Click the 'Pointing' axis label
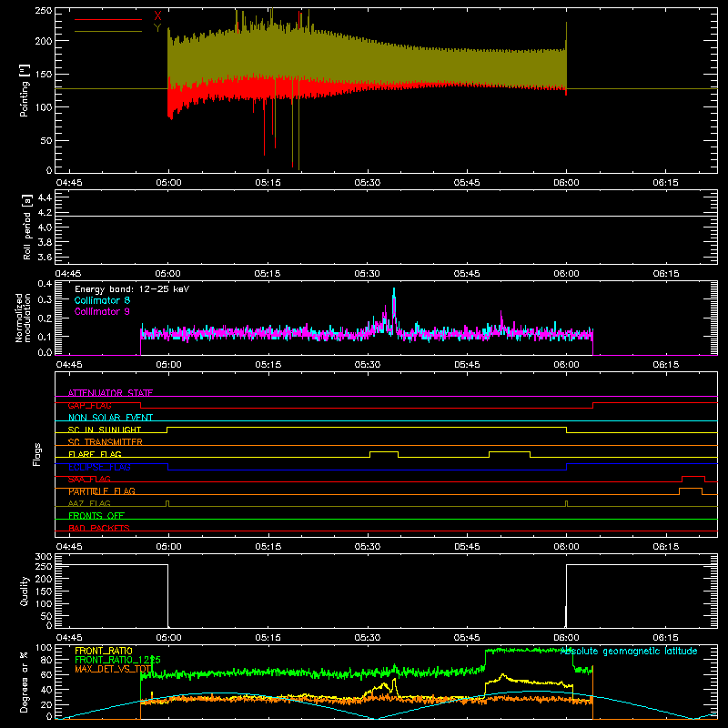 25,90
